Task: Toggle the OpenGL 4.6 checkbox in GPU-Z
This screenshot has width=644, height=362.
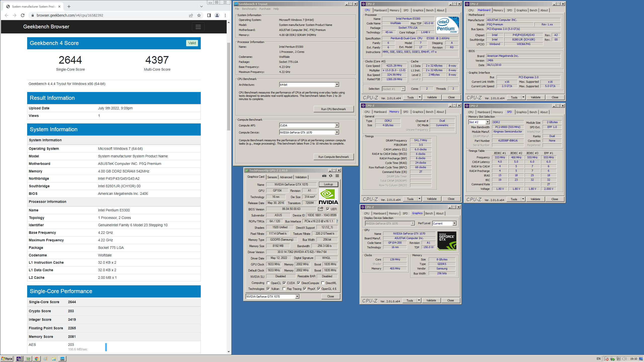Action: pyautogui.click(x=319, y=289)
